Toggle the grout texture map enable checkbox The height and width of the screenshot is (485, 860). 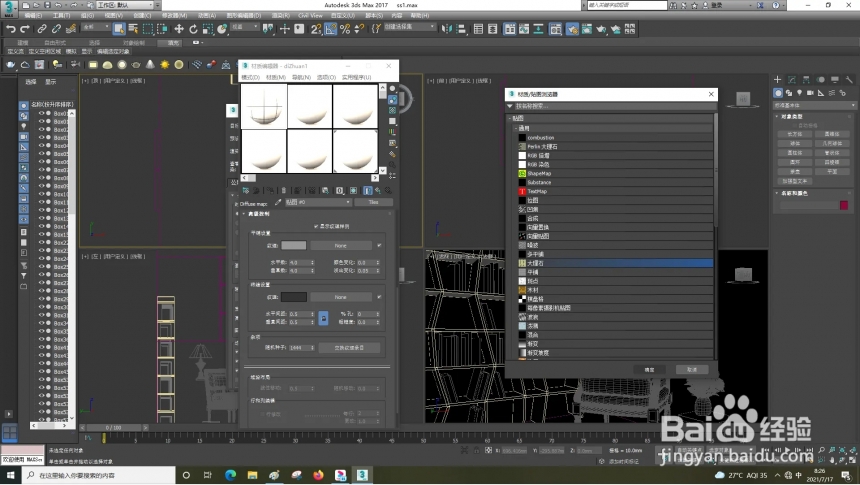click(379, 297)
